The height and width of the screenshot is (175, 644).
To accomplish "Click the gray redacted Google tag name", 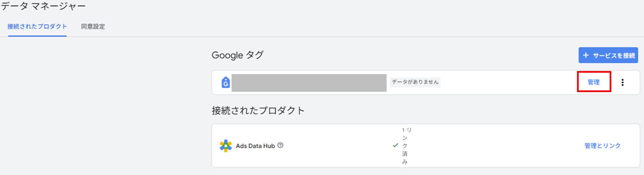I will pos(309,83).
